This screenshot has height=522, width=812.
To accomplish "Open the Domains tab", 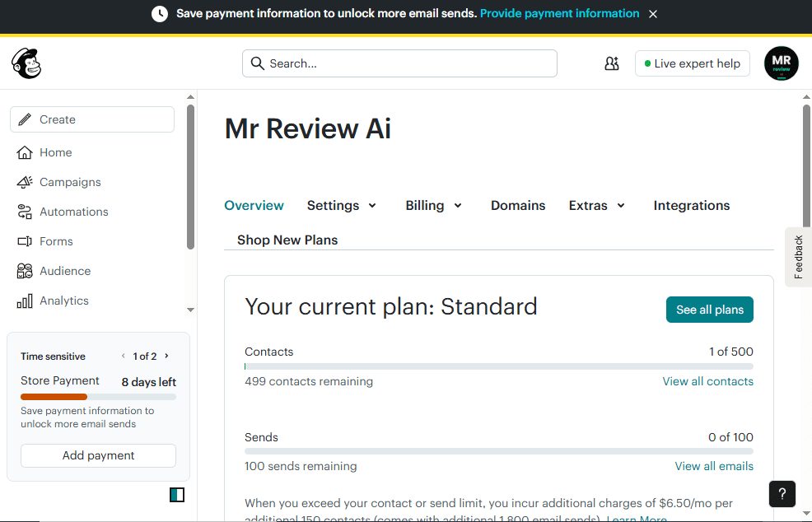I will [518, 206].
